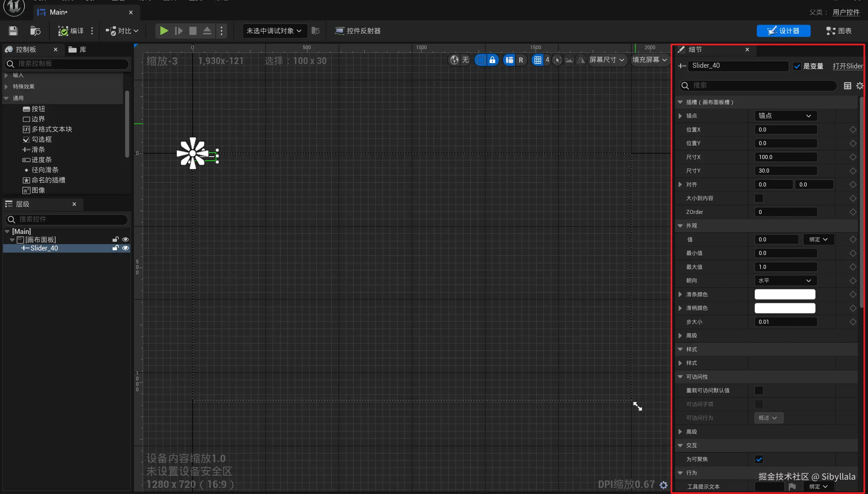Open the 控件反射器 widget reflector
Viewport: 868px width, 494px height.
click(358, 31)
